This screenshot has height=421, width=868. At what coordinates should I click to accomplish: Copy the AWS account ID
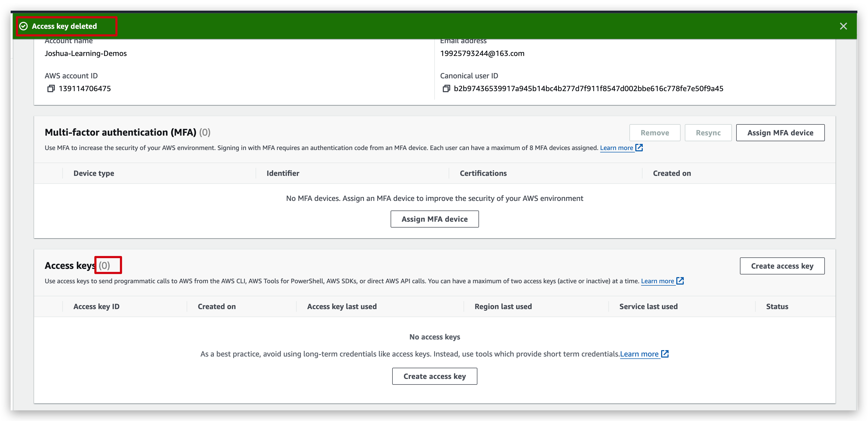coord(51,88)
